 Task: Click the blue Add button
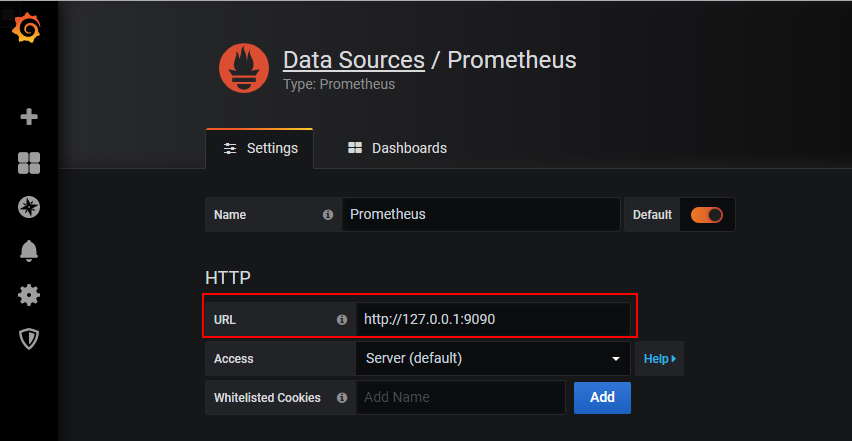pyautogui.click(x=602, y=398)
